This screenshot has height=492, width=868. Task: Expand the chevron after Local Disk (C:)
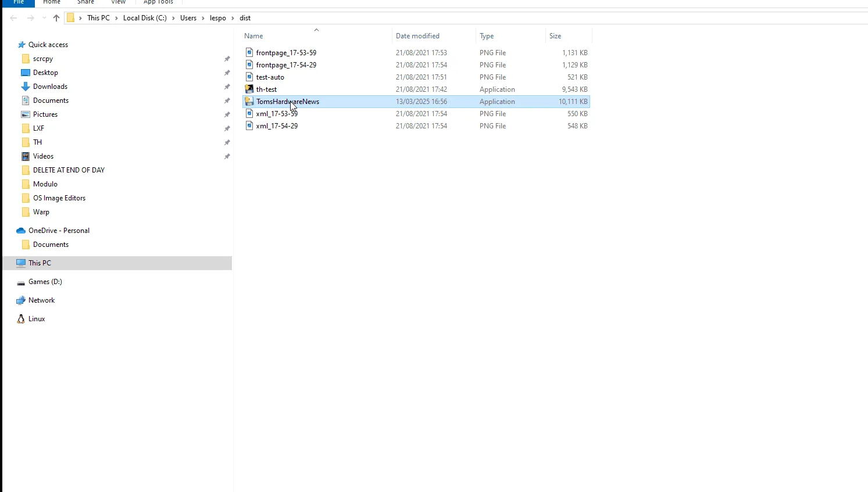173,18
